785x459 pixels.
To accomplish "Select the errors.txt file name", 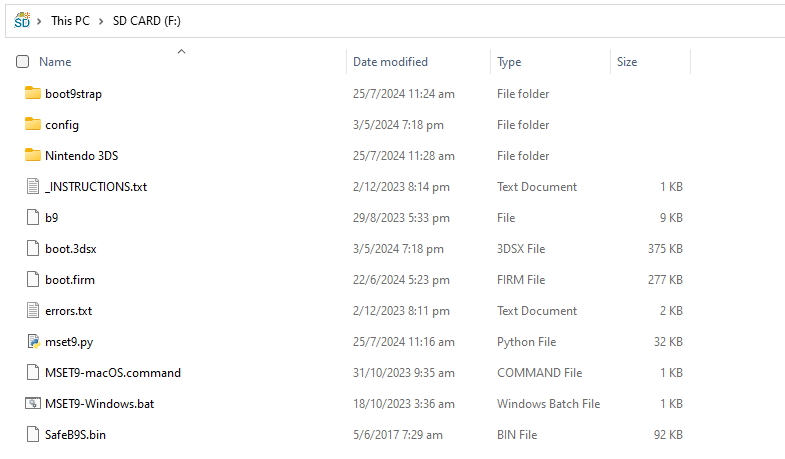I will 68,311.
